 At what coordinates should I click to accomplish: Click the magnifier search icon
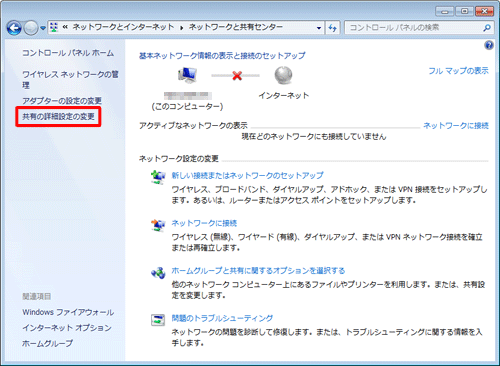(487, 28)
